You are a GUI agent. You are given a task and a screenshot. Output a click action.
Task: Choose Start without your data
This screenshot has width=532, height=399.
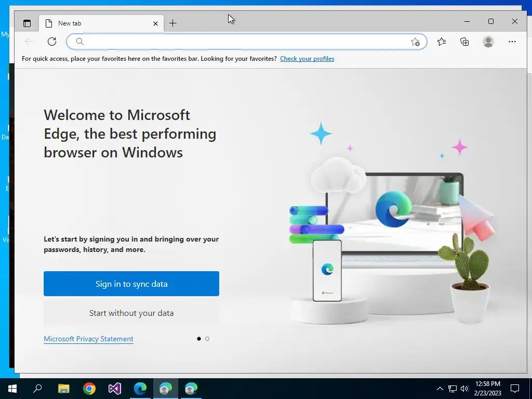click(x=131, y=313)
